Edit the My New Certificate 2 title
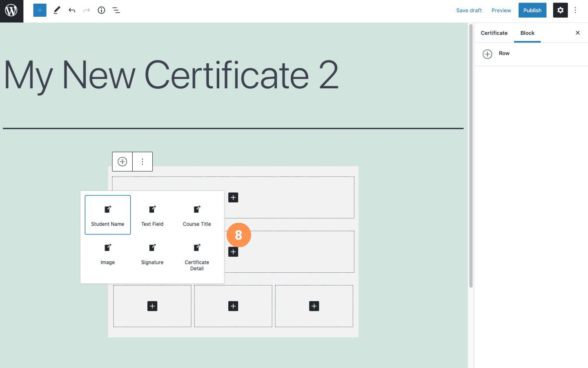Image resolution: width=588 pixels, height=368 pixels. click(x=171, y=75)
